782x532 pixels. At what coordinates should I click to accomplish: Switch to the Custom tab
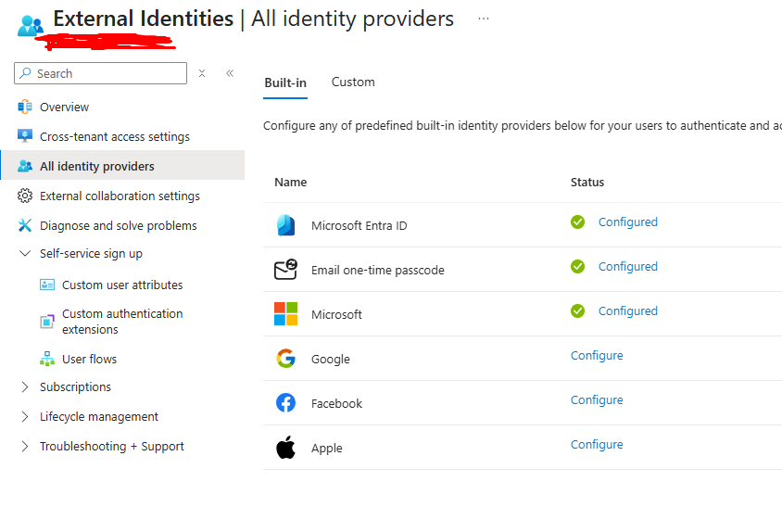353,82
